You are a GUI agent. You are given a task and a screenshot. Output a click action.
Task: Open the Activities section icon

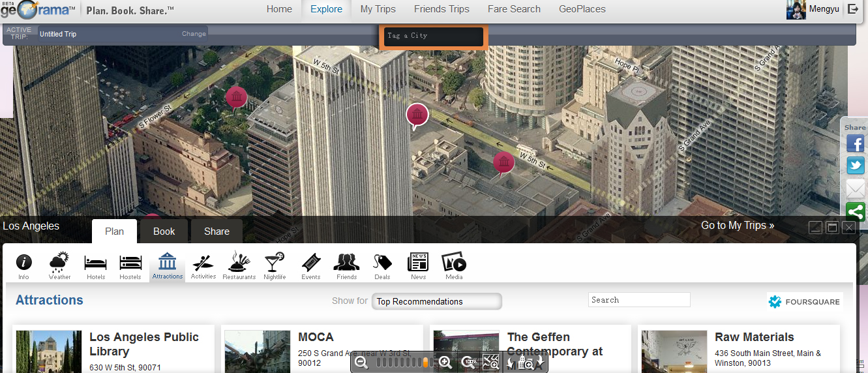(203, 266)
